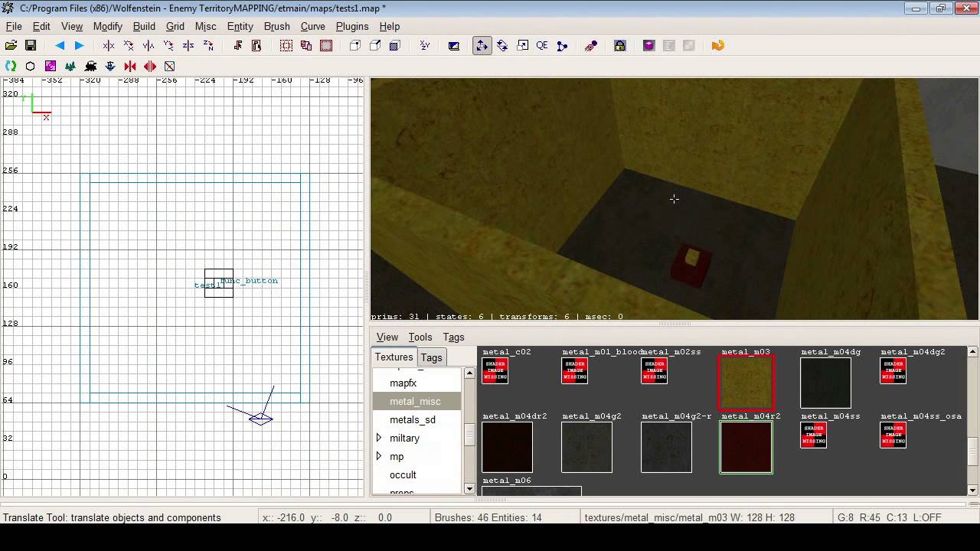Switch to the Textures tab
The image size is (980, 551).
click(x=394, y=357)
